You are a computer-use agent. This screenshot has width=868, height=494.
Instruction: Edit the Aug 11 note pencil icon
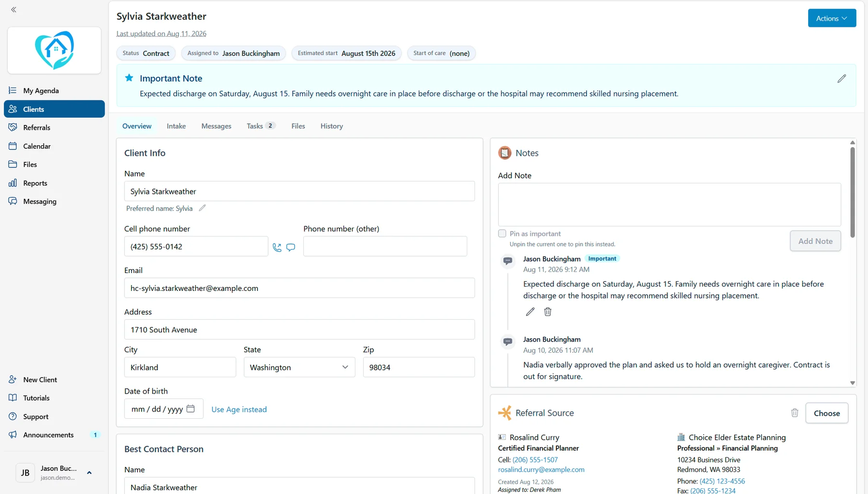[x=530, y=312]
